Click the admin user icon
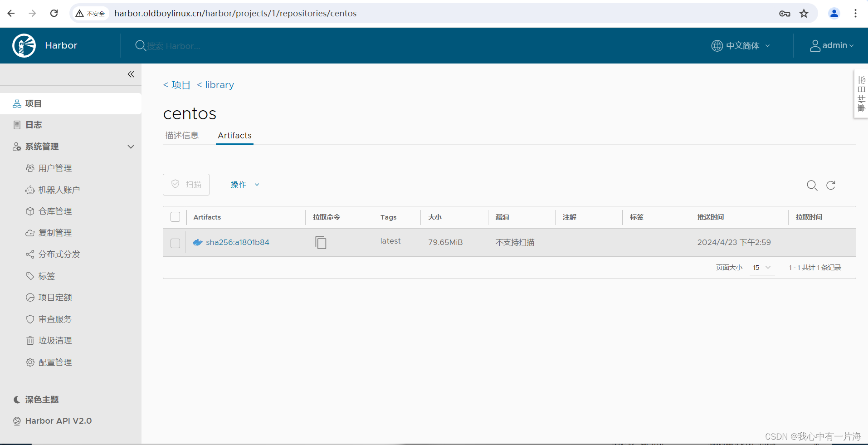The image size is (868, 445). click(x=815, y=46)
